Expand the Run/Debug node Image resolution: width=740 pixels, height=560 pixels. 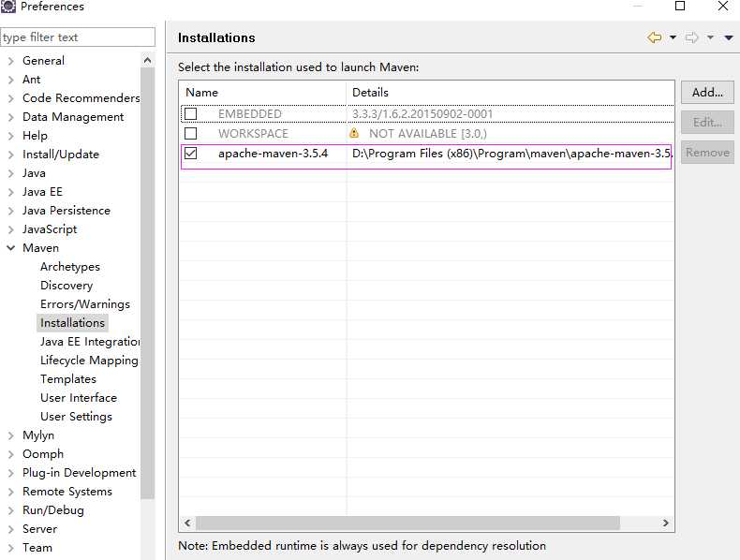(x=11, y=510)
